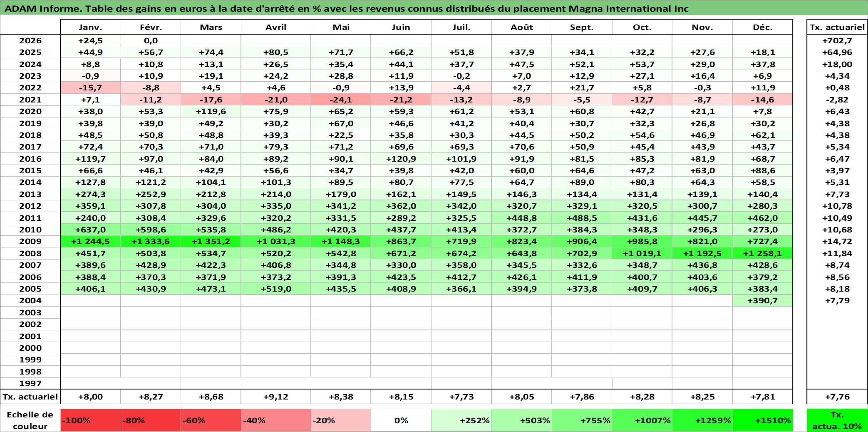The height and width of the screenshot is (432, 868).
Task: Click the -15,7 cell in 2022
Action: click(90, 87)
